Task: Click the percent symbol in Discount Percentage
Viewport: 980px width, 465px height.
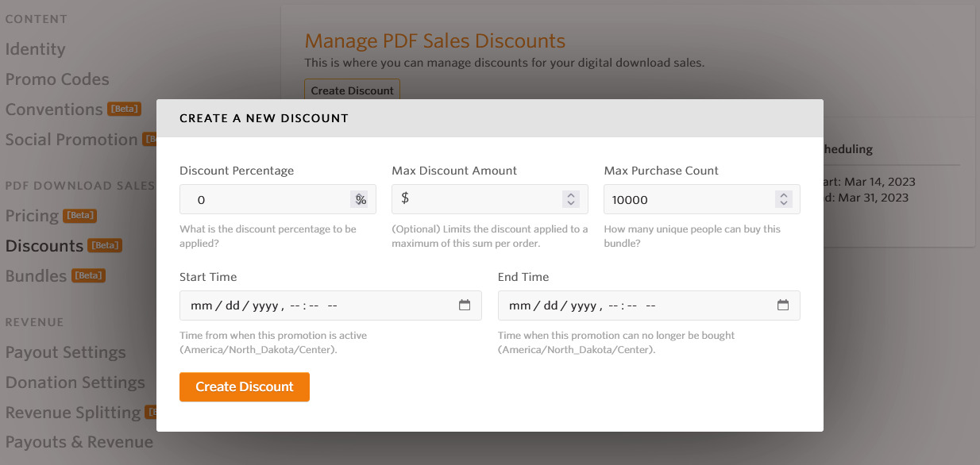Action: click(x=361, y=200)
